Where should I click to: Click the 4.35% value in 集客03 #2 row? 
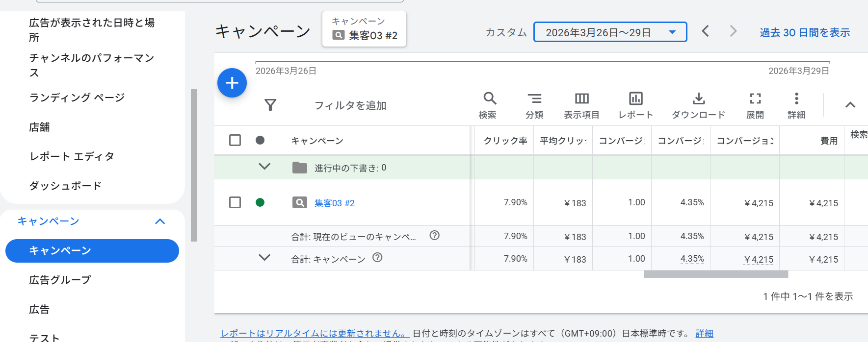point(692,202)
